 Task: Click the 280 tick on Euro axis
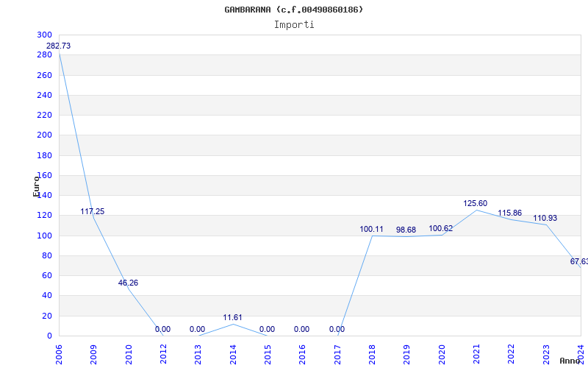(x=45, y=54)
